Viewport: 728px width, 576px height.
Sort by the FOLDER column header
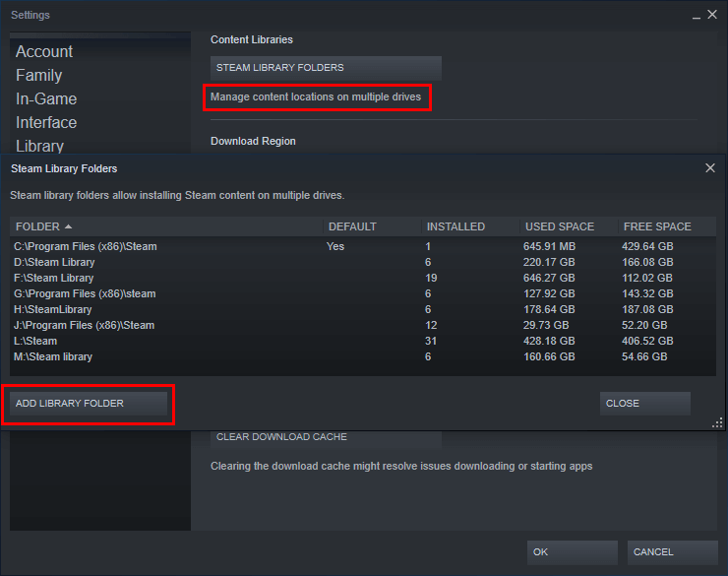tap(166, 226)
